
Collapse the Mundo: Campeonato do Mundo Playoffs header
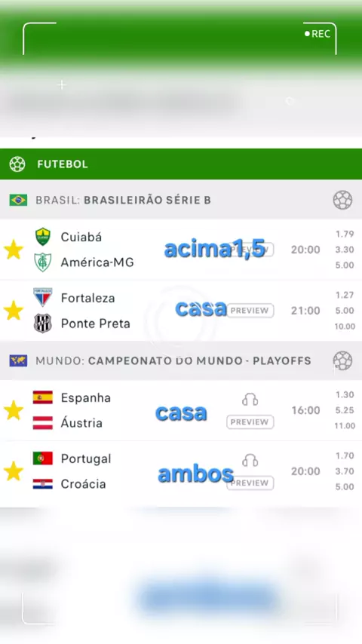[181, 360]
